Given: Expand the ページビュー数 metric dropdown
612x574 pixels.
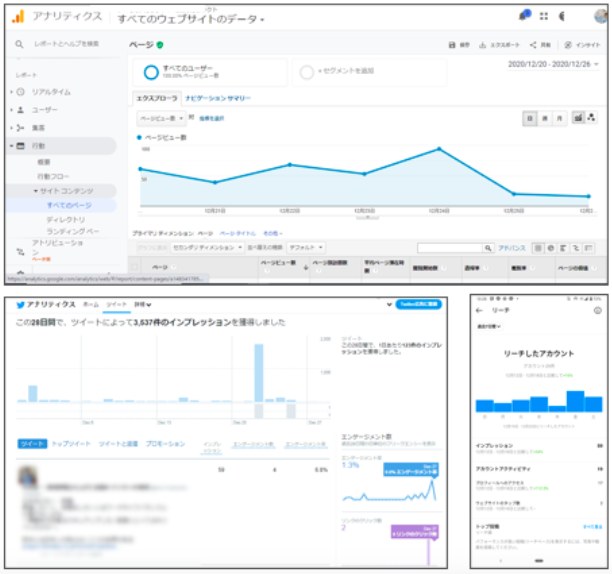Looking at the screenshot, I should [x=158, y=118].
